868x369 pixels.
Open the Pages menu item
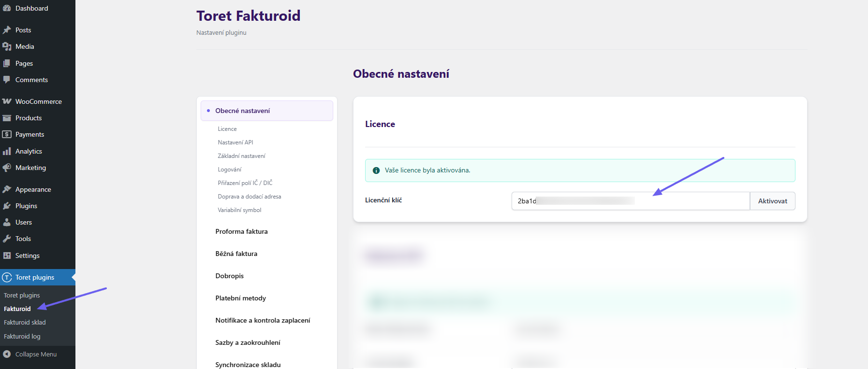[x=38, y=63]
